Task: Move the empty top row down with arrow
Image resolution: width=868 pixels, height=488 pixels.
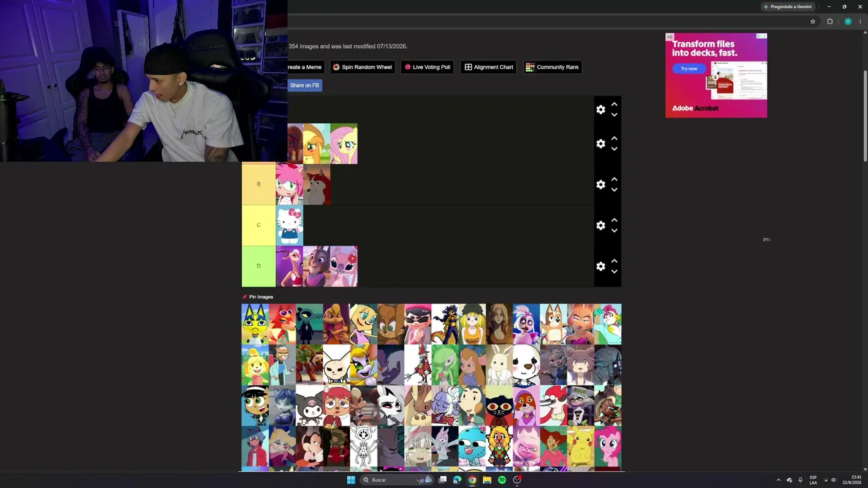Action: pos(614,115)
